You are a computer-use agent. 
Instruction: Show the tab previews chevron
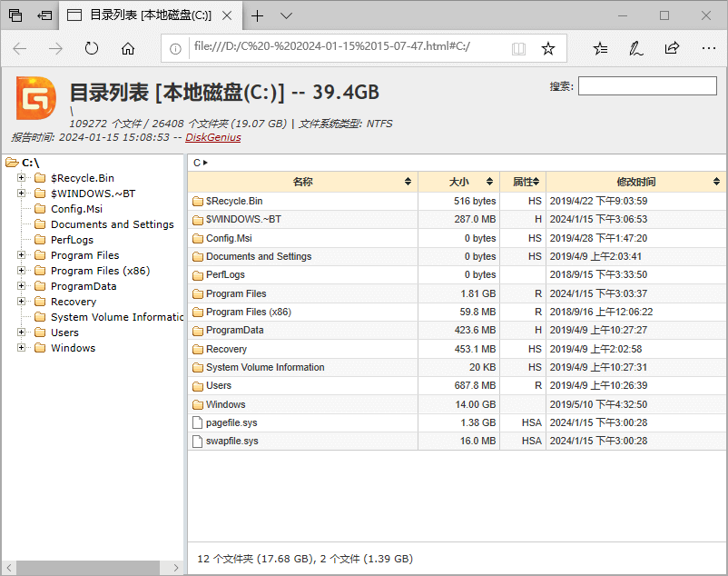point(287,15)
